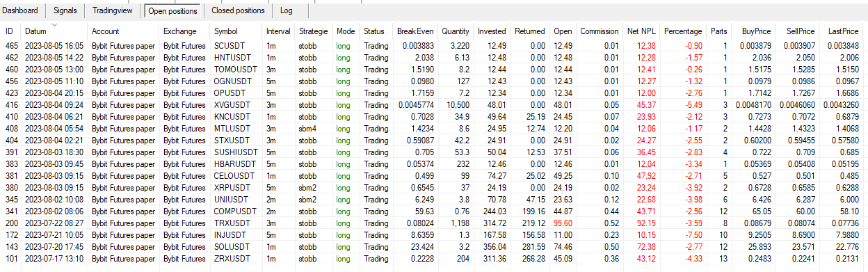Click Invested value 356.04

pos(495,246)
